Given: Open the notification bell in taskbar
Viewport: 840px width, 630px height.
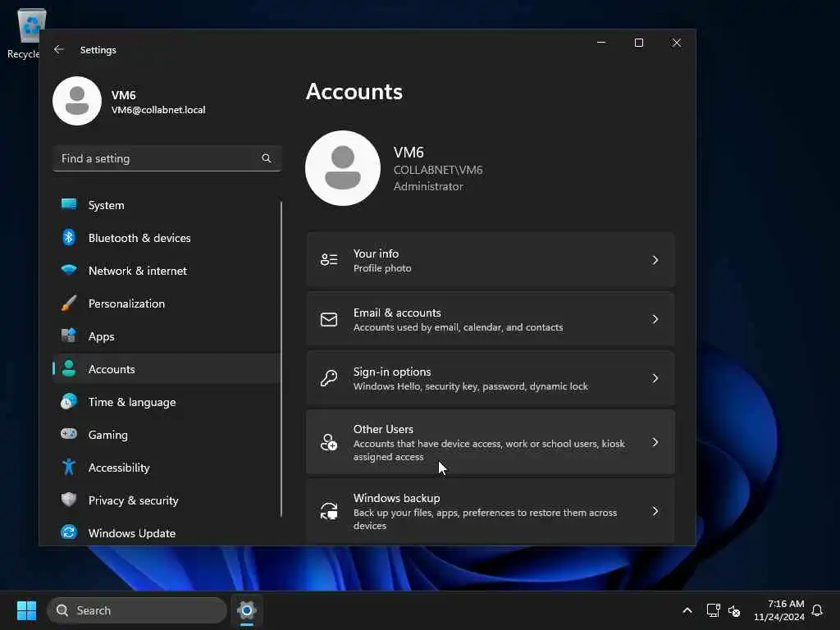Looking at the screenshot, I should (817, 610).
